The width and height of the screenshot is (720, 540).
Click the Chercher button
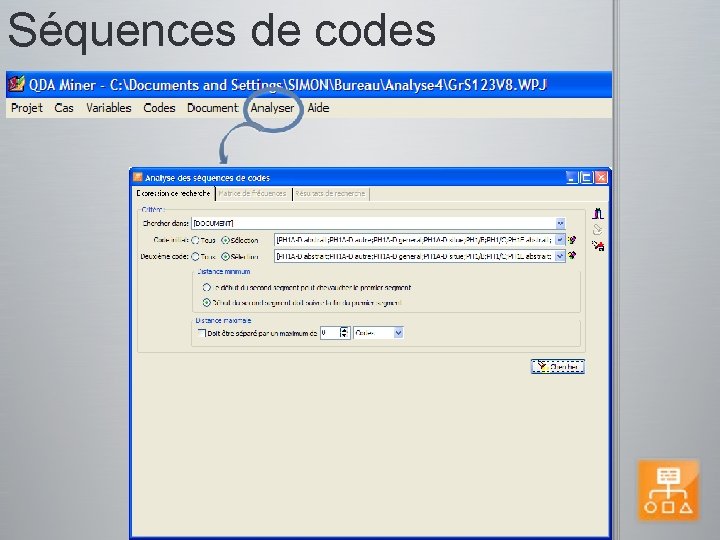click(557, 366)
